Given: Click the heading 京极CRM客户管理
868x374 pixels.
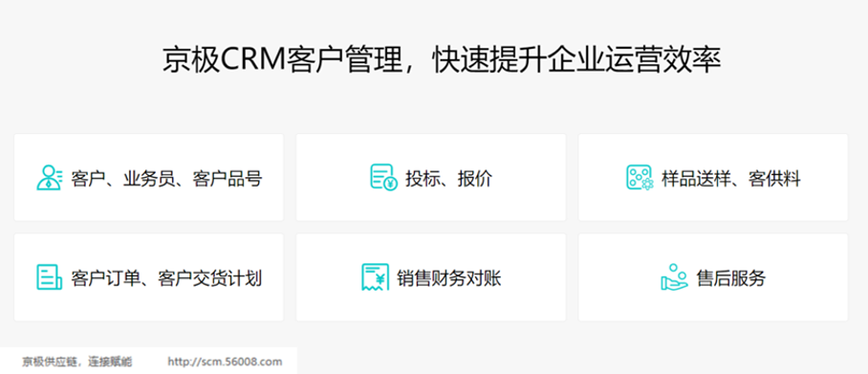Looking at the screenshot, I should 281,60.
